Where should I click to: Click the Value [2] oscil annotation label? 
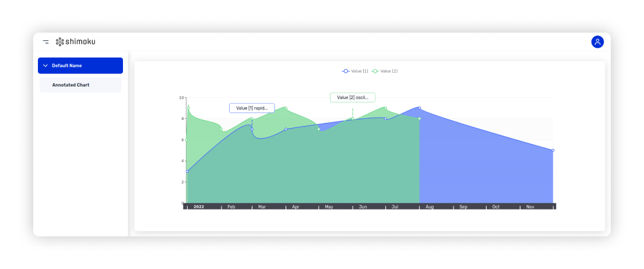point(353,98)
